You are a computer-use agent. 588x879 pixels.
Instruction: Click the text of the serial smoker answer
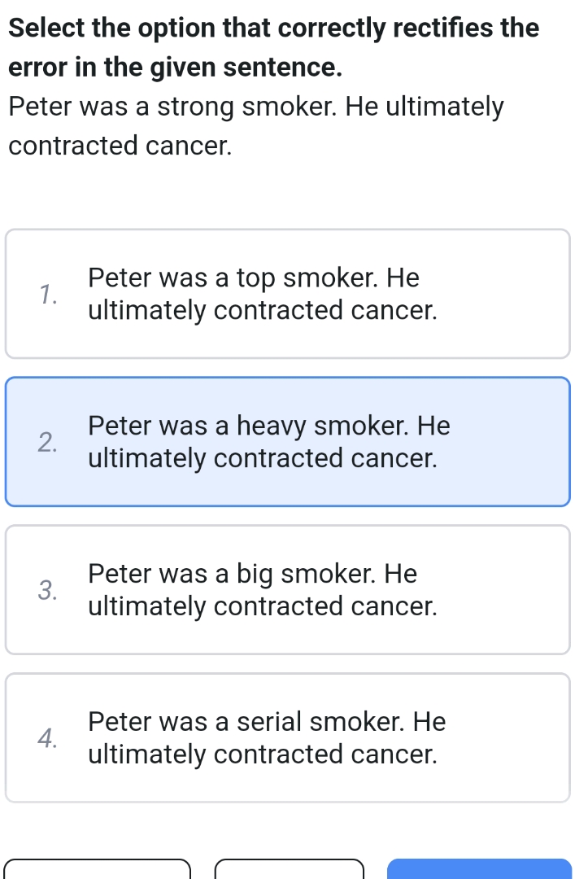coord(267,737)
